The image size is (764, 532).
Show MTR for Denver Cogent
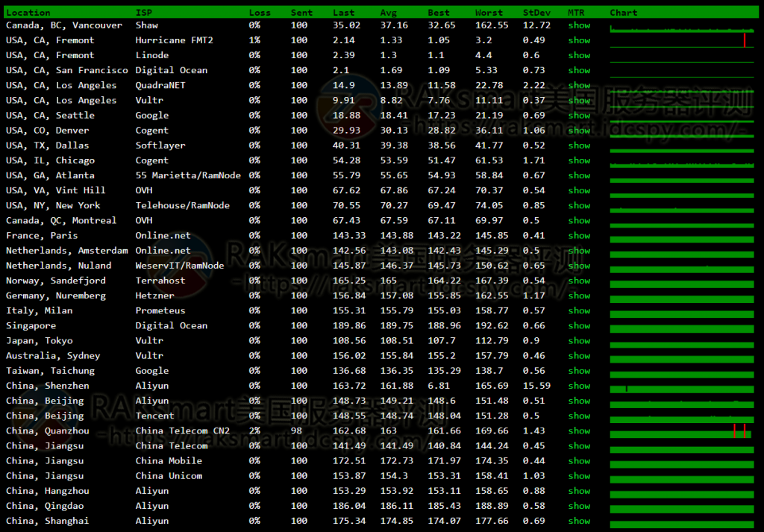(579, 131)
